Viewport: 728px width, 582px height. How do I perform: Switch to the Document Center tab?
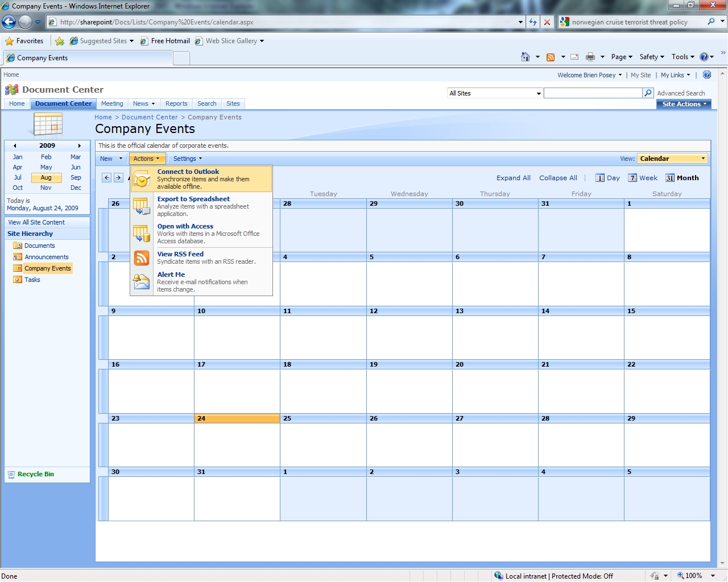pos(63,103)
